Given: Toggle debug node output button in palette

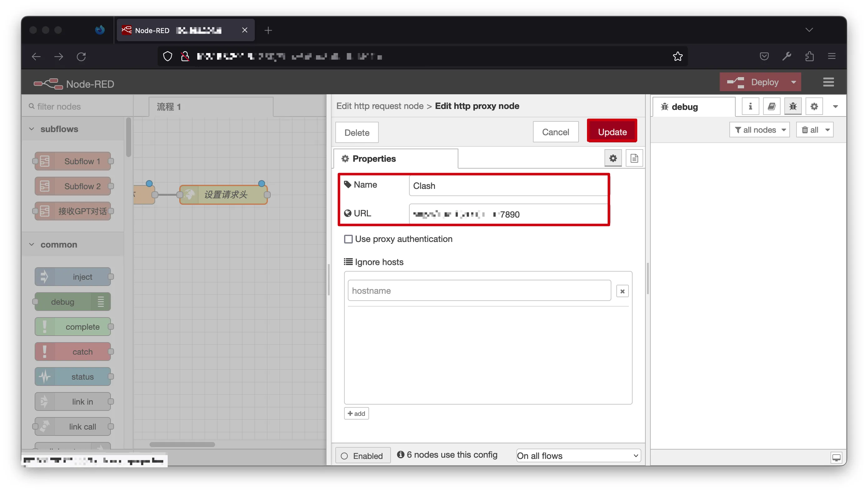Looking at the screenshot, I should click(101, 302).
